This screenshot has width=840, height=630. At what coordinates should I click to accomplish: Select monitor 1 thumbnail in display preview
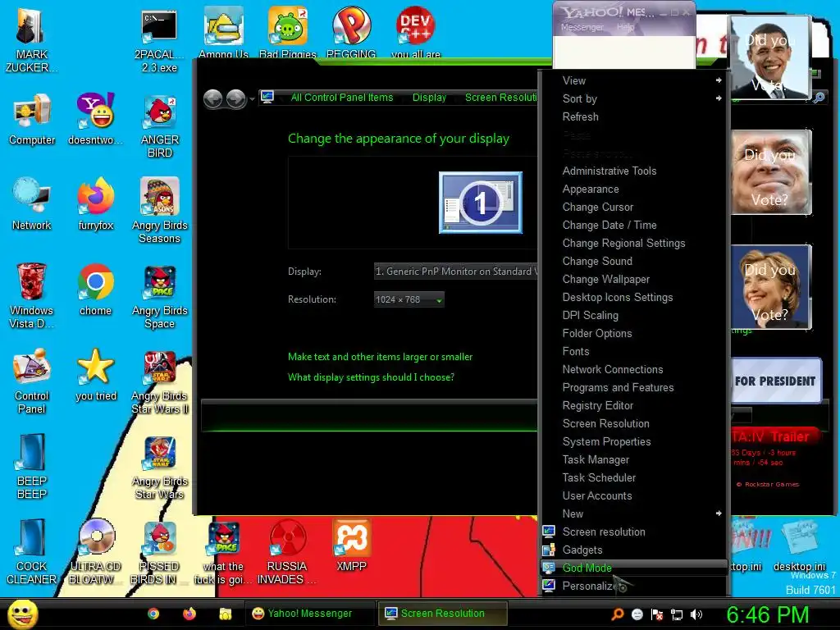[x=481, y=203]
